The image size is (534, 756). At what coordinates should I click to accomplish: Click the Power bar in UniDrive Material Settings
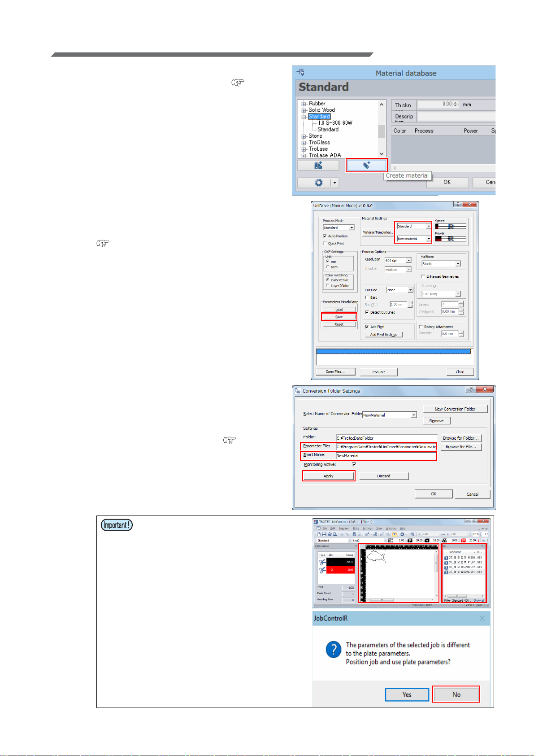451,239
